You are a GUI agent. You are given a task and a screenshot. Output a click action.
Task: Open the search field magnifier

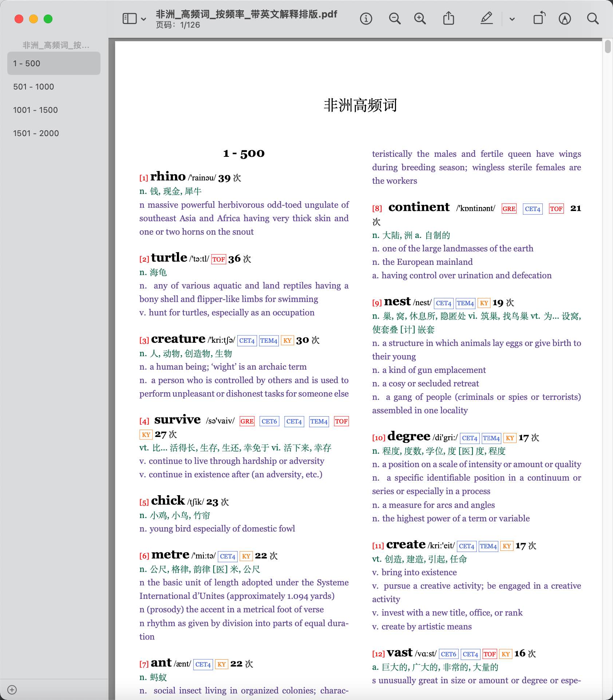593,19
